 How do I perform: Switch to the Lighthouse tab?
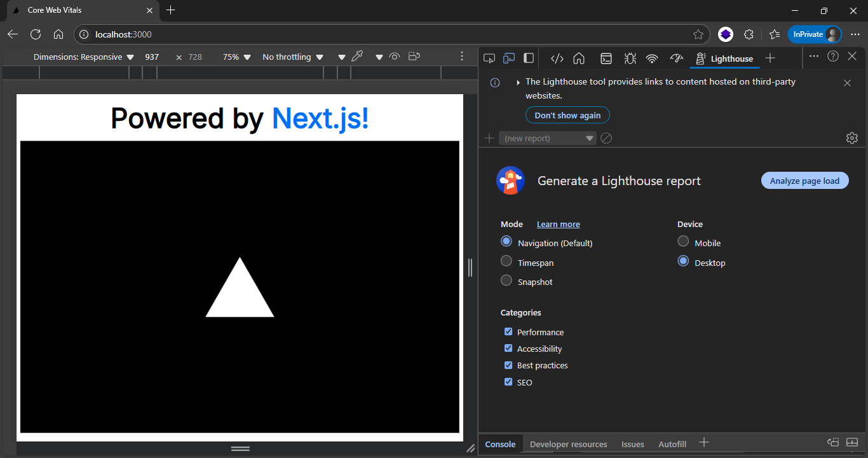[724, 59]
